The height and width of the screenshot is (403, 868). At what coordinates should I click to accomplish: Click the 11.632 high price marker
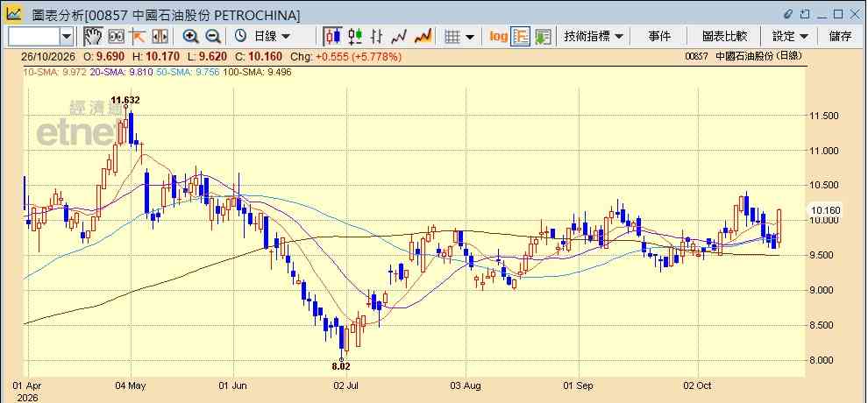(x=125, y=100)
